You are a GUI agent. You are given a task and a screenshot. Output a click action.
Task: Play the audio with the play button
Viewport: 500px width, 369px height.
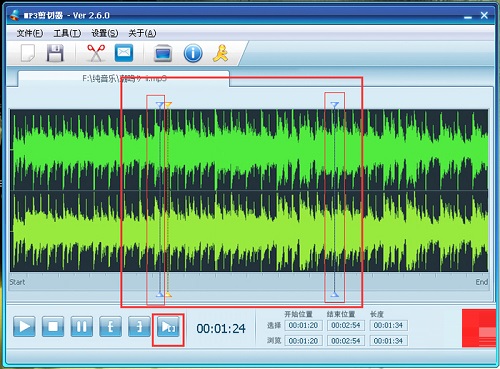click(x=24, y=326)
